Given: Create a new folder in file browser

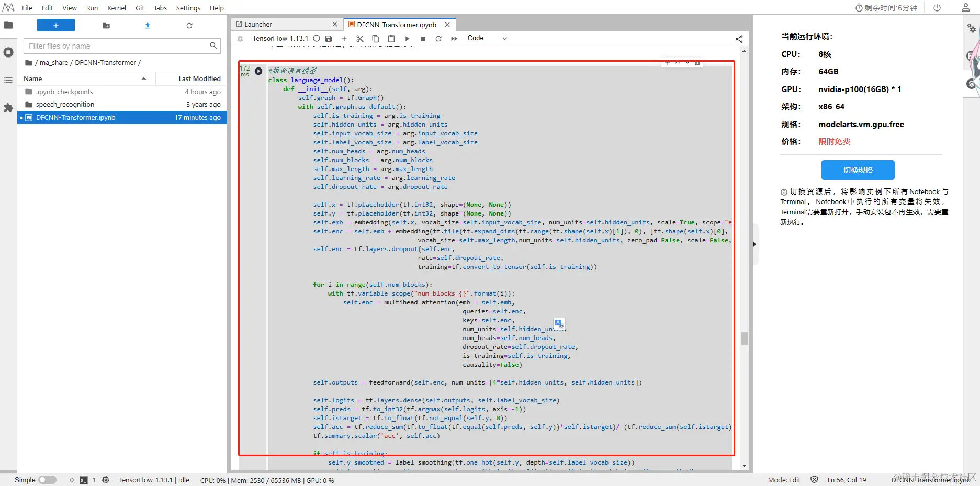Looking at the screenshot, I should pyautogui.click(x=106, y=26).
